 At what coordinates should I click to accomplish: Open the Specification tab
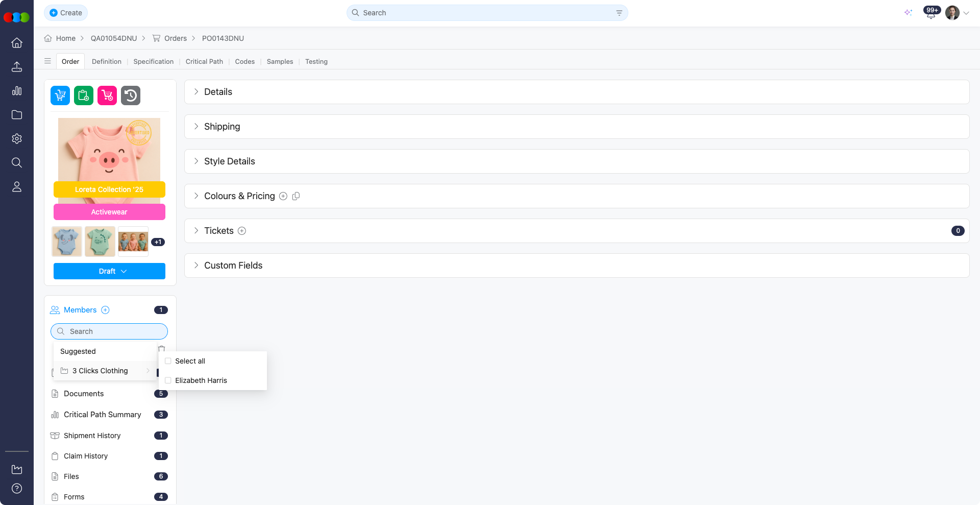click(153, 61)
